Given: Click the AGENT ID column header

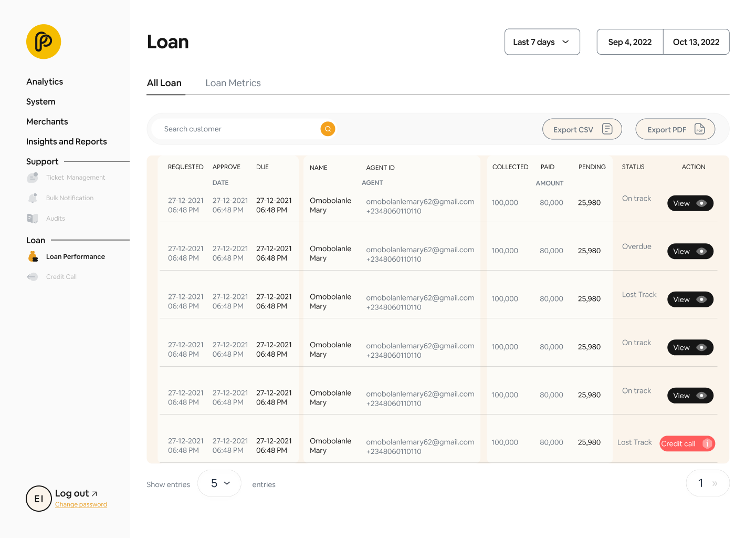Looking at the screenshot, I should click(x=381, y=168).
